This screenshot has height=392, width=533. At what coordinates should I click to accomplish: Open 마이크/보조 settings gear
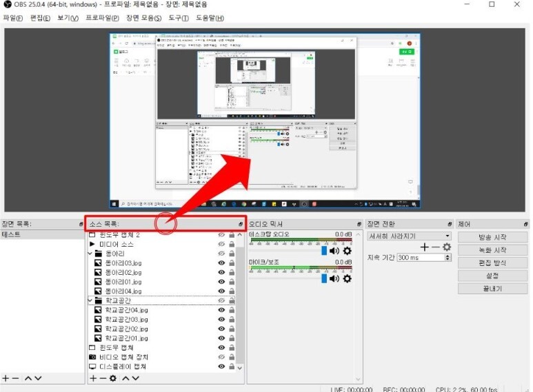point(347,278)
